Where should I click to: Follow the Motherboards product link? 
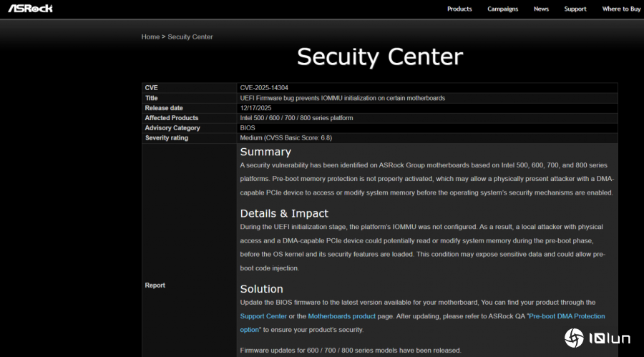[x=341, y=316]
